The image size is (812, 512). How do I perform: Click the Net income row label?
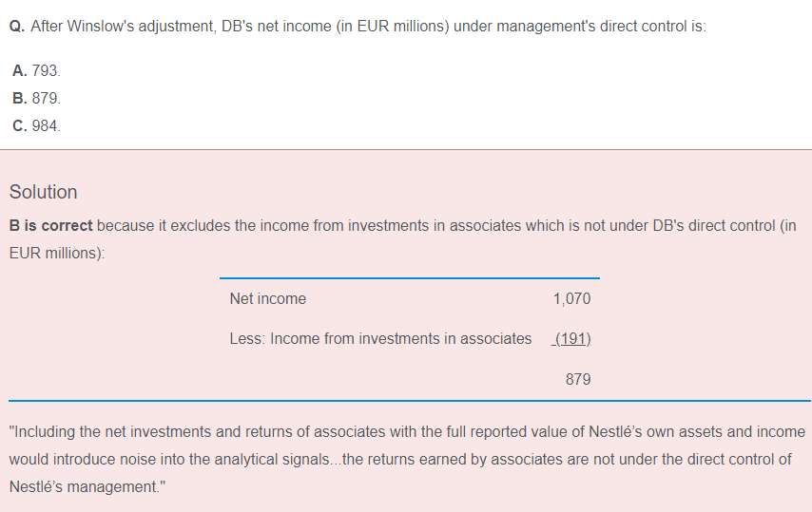(x=268, y=298)
